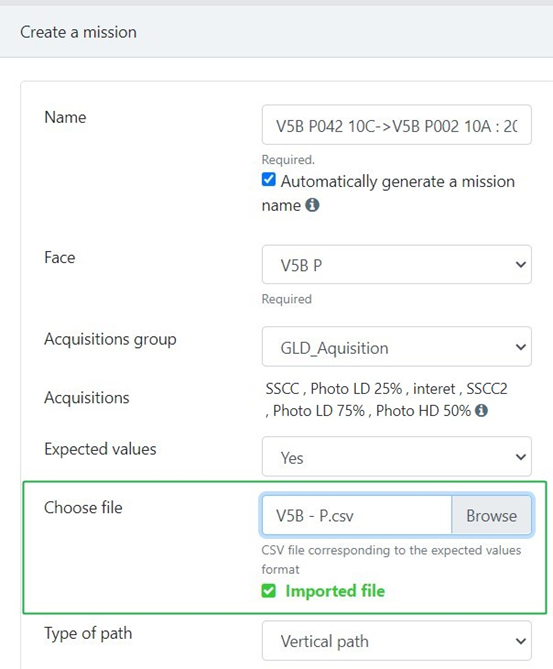Click the Expected values label
The image size is (553, 669).
(x=100, y=449)
